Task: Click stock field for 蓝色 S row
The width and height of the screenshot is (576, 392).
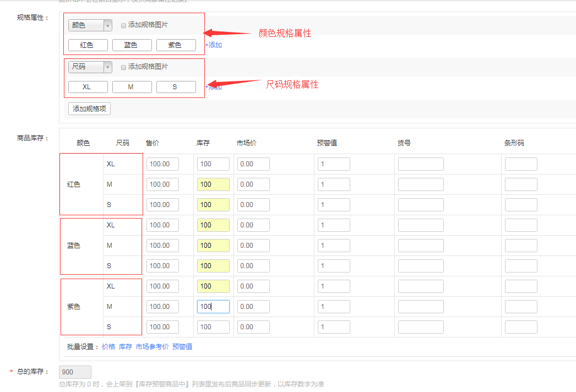Action: pyautogui.click(x=214, y=266)
